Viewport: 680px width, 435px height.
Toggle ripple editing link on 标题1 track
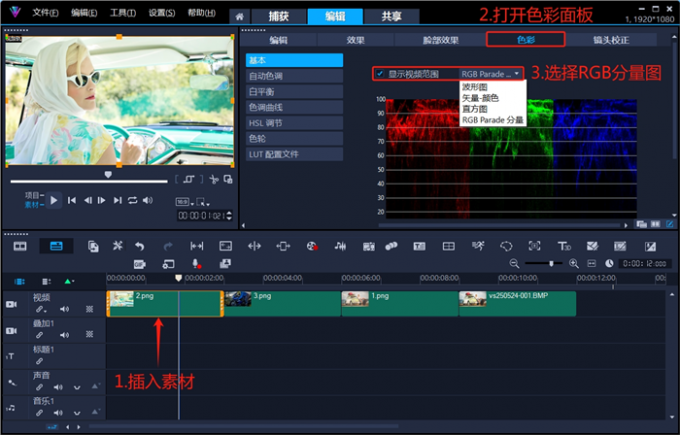point(39,361)
